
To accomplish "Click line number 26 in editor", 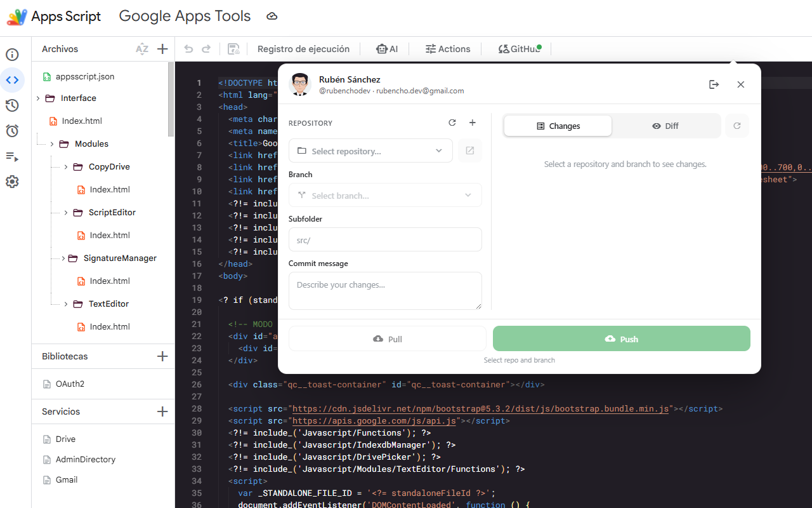I will point(197,385).
